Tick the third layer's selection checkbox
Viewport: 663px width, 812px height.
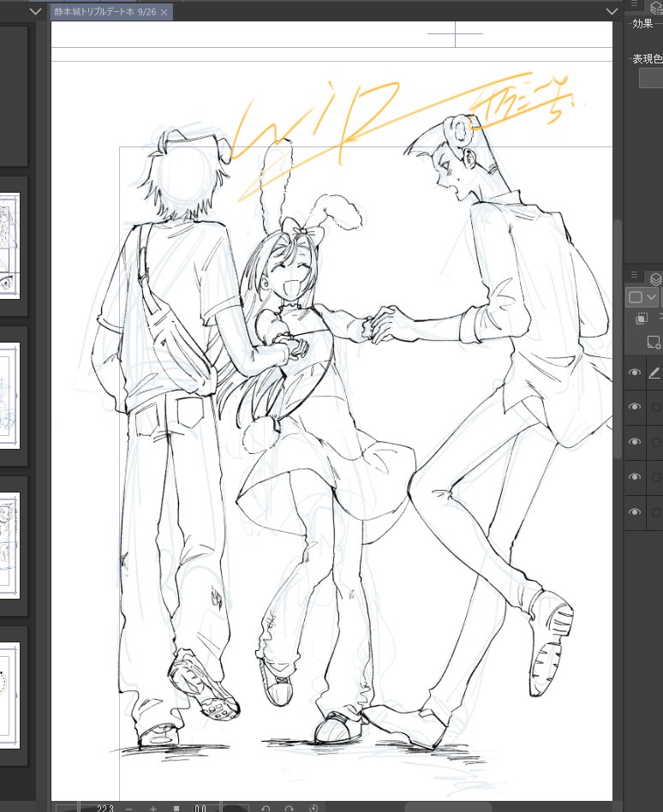[x=656, y=442]
